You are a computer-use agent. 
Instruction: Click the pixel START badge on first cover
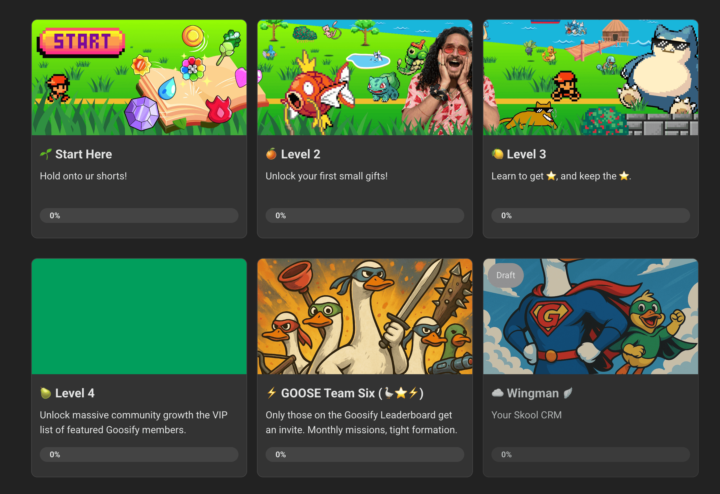tap(81, 42)
